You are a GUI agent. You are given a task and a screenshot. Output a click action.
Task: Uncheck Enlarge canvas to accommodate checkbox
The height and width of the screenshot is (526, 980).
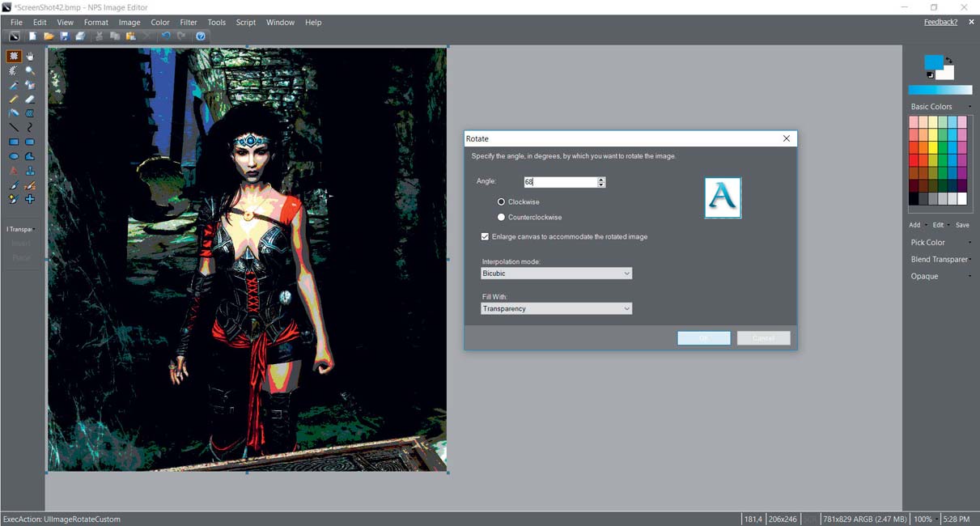pyautogui.click(x=485, y=236)
